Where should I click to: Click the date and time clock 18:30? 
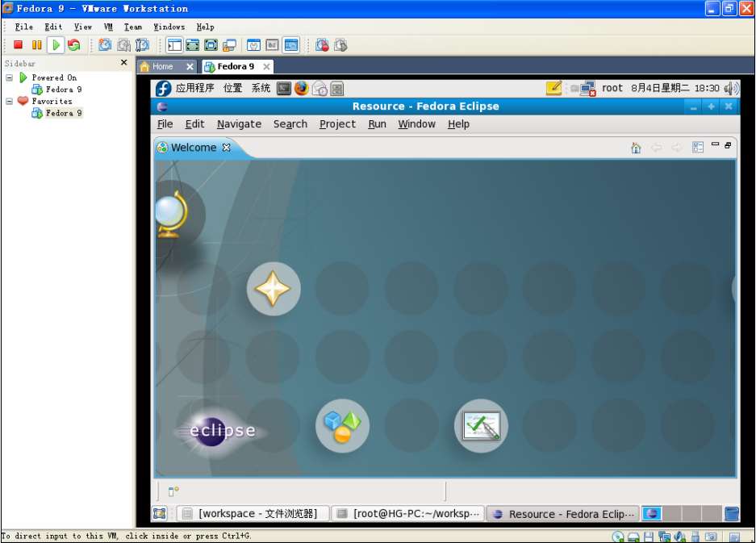(x=675, y=88)
